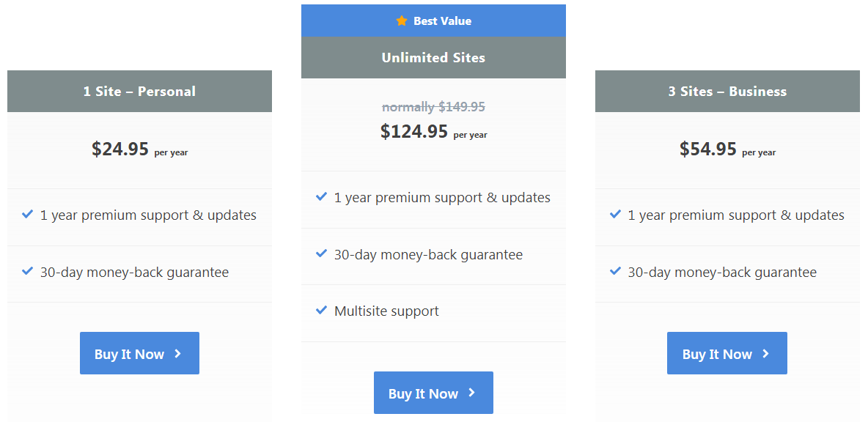Click the 1 Site – Personal header
Screen dimensions: 868x422
click(x=139, y=91)
